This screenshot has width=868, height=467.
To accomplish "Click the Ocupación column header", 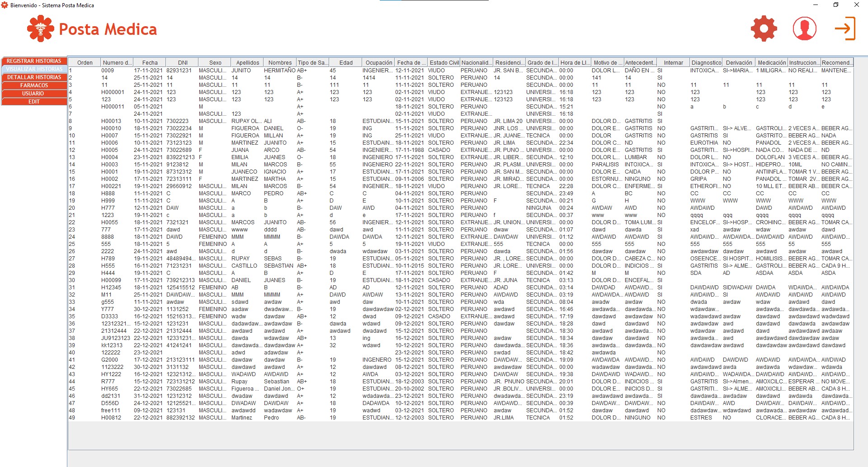I will (x=378, y=63).
